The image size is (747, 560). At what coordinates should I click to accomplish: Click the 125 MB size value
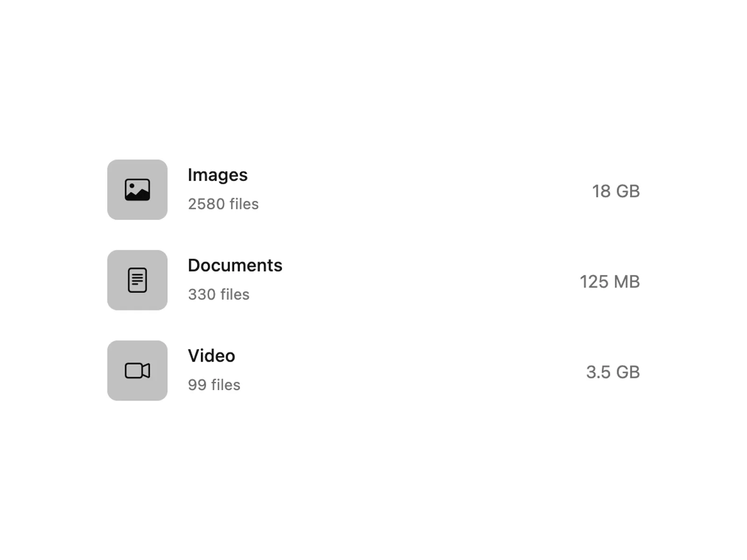pos(610,282)
